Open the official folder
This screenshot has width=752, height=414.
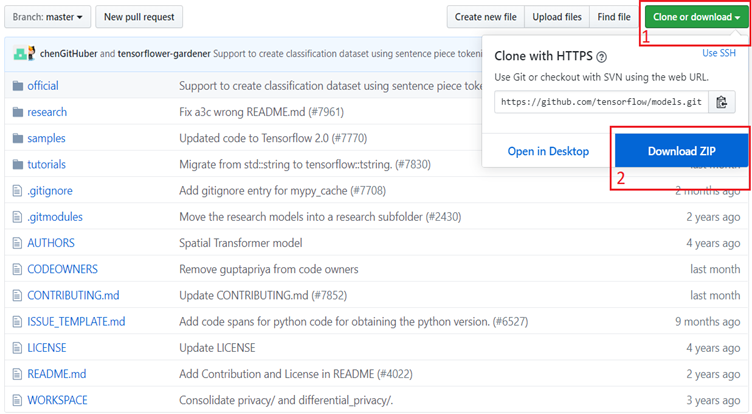pos(43,86)
